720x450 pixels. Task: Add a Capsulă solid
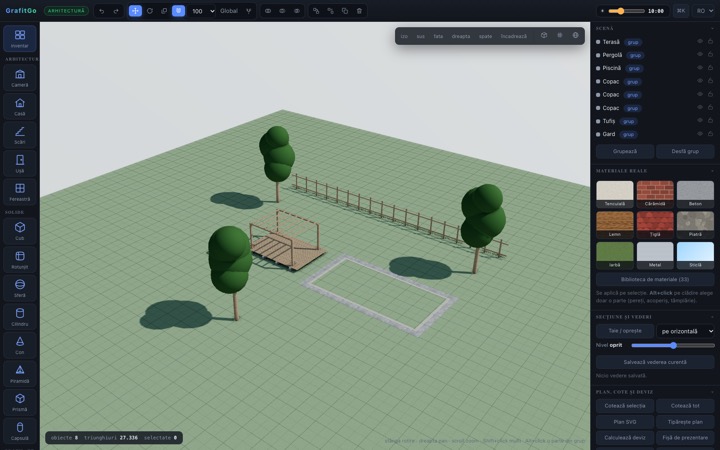click(x=20, y=430)
